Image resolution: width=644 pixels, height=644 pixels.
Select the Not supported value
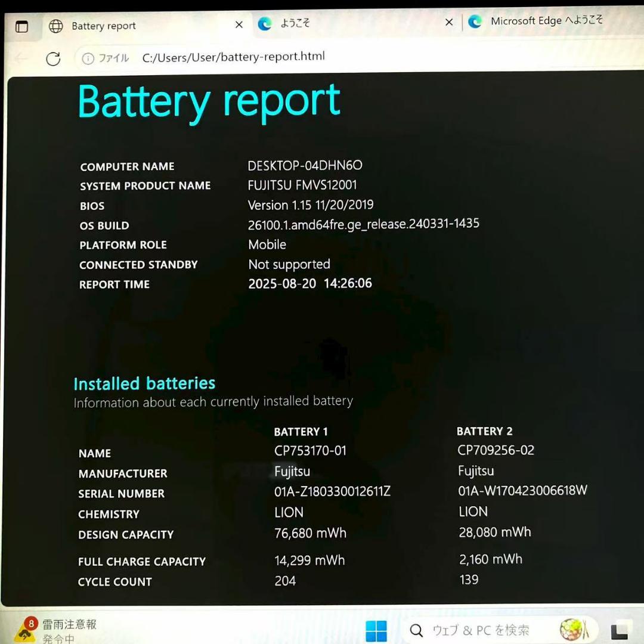[289, 264]
